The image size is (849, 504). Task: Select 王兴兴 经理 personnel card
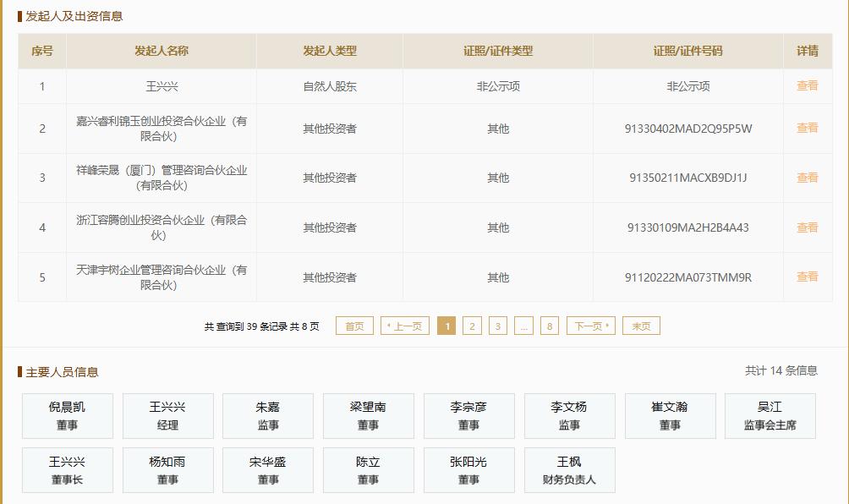(x=167, y=416)
